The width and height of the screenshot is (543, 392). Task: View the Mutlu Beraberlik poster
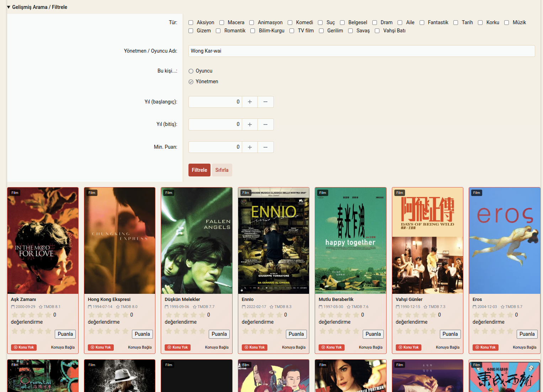(x=351, y=241)
